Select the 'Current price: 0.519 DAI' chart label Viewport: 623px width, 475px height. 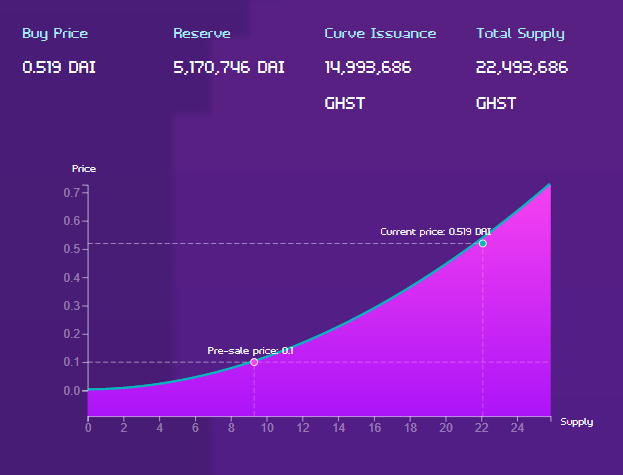pyautogui.click(x=435, y=231)
